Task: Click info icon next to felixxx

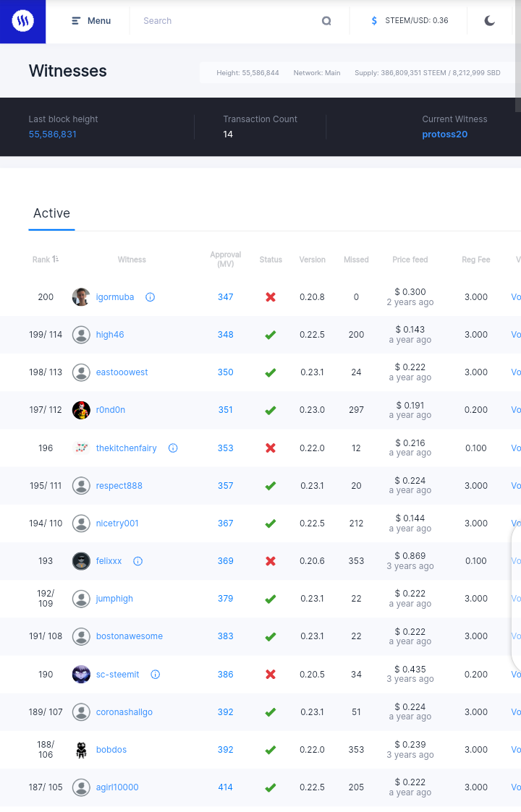Action: [x=138, y=561]
